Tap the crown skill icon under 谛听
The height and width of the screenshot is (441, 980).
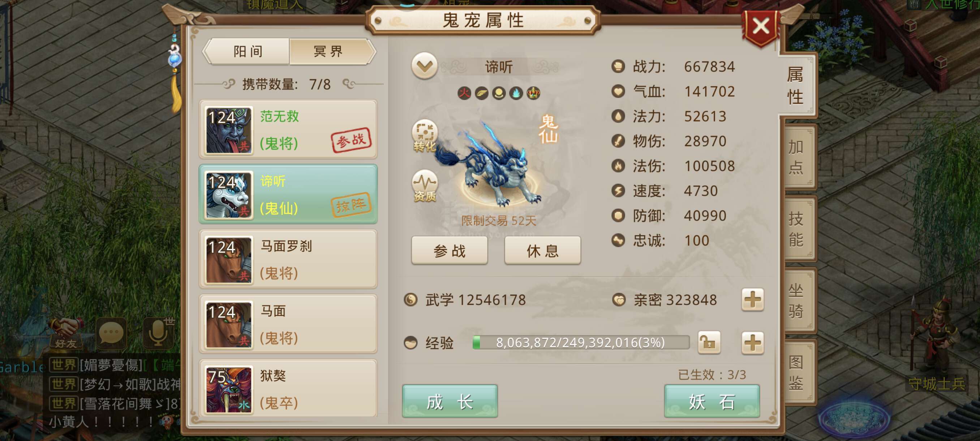533,93
